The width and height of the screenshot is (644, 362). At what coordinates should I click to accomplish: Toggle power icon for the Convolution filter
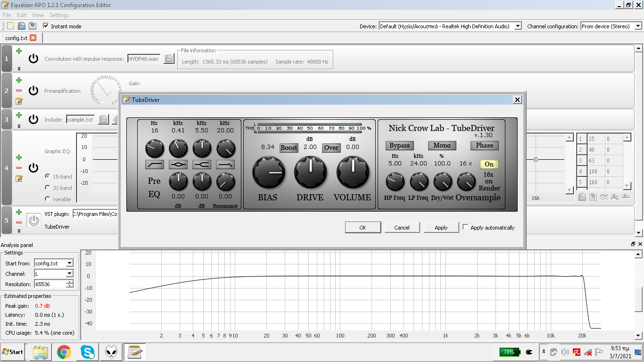[33, 58]
